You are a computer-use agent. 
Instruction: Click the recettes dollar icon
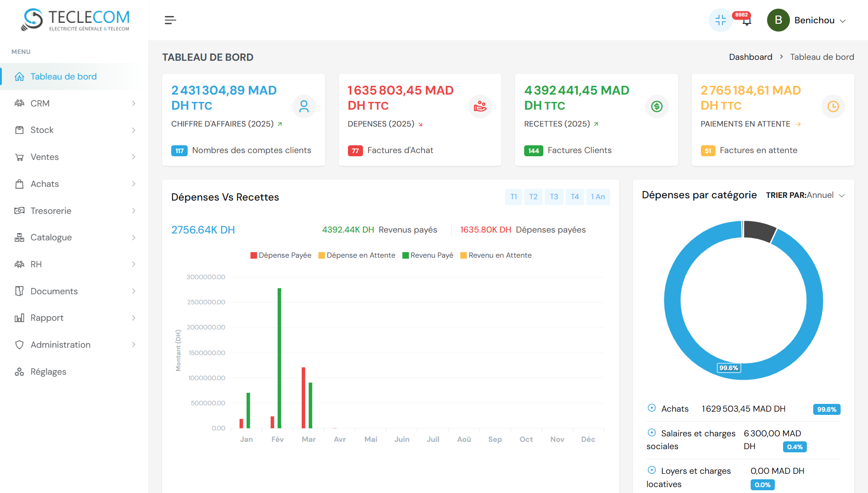point(657,106)
